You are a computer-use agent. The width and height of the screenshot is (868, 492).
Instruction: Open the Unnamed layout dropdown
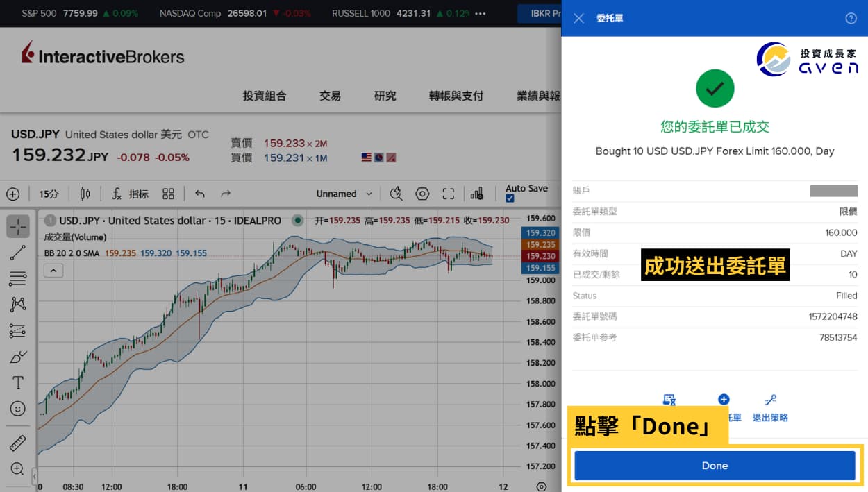344,194
